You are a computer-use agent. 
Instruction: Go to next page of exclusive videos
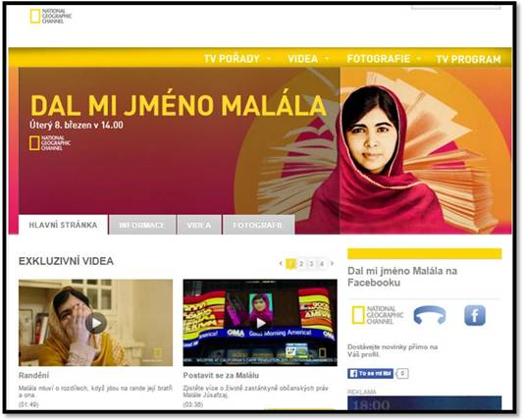[x=332, y=263]
